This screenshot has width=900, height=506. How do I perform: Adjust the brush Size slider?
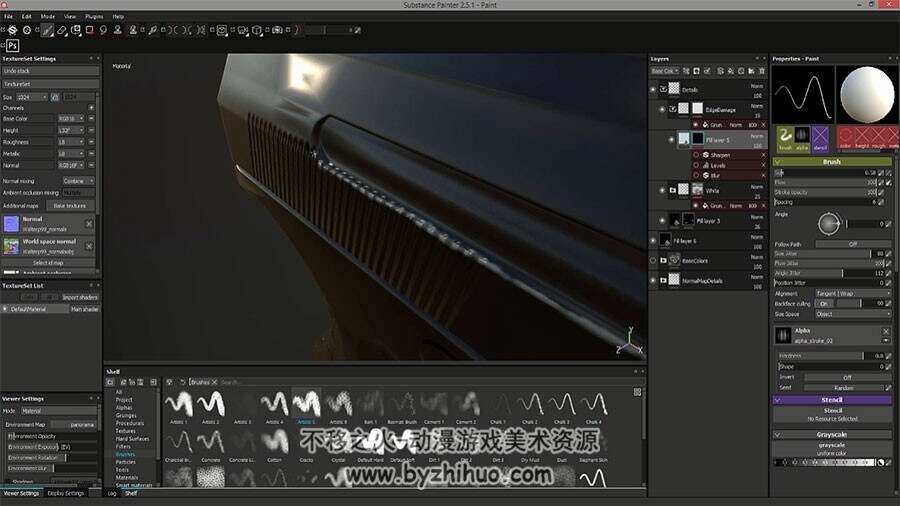826,172
